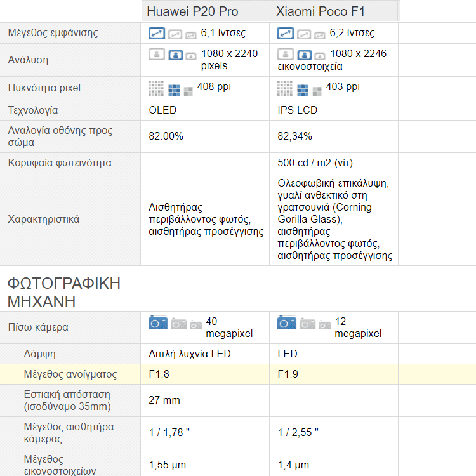Click the Ανάλυση row label
Viewport: 476px width, 476px height.
(x=28, y=60)
